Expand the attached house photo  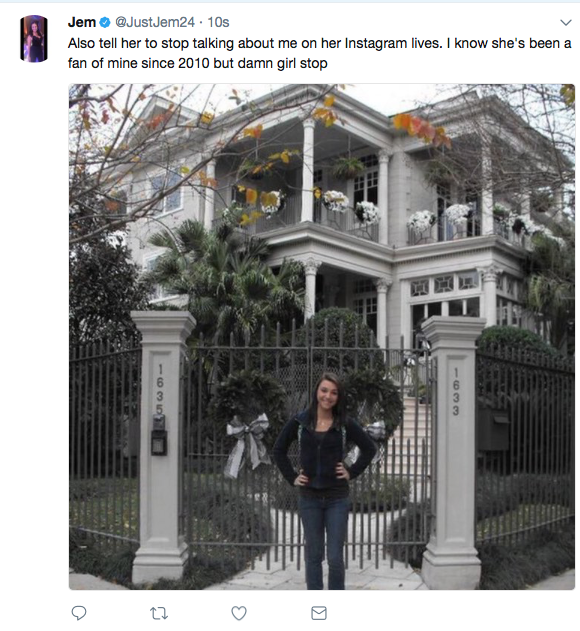(322, 337)
